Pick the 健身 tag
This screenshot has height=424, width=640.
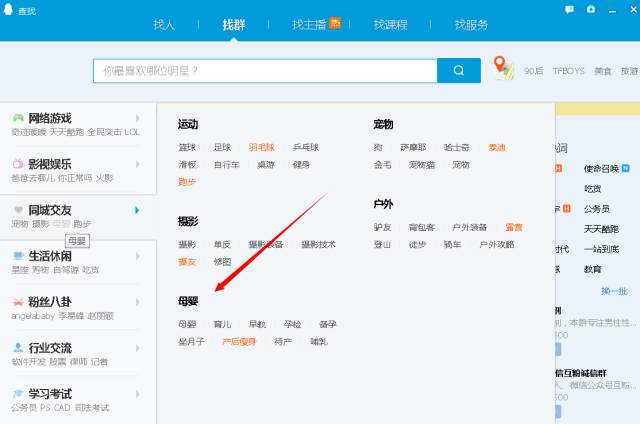pos(301,164)
